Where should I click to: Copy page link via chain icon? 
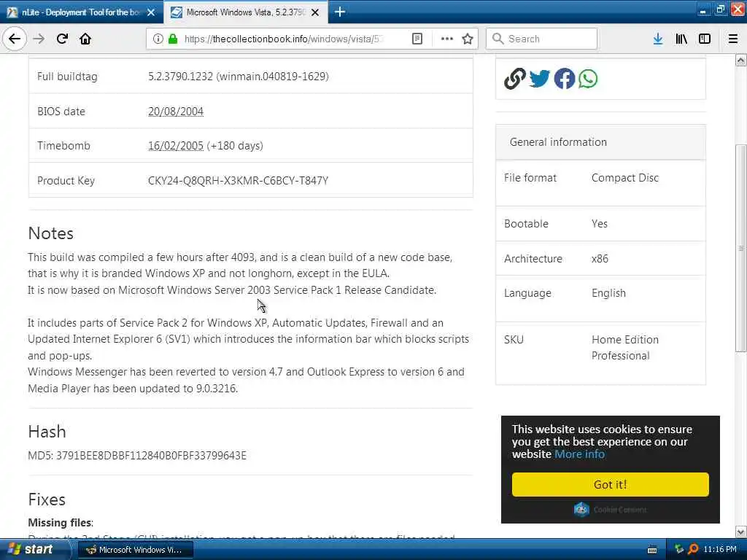click(x=514, y=79)
